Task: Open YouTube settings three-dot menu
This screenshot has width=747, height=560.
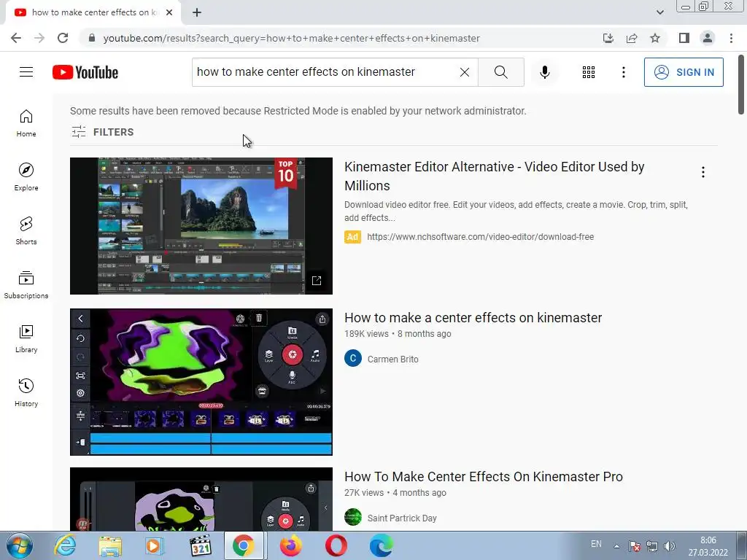Action: (x=624, y=72)
